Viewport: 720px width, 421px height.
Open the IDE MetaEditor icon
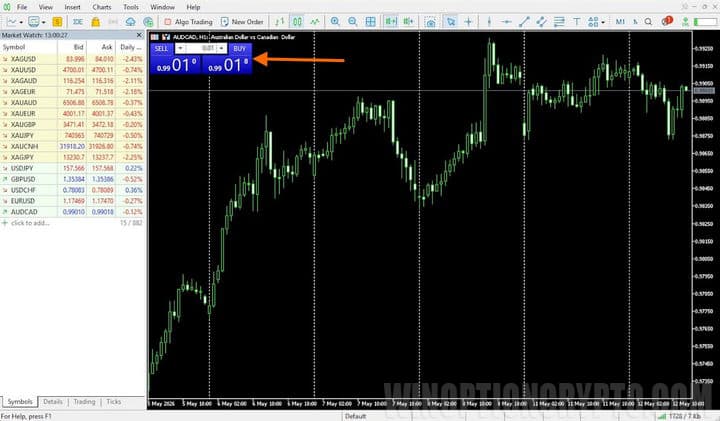(78, 22)
